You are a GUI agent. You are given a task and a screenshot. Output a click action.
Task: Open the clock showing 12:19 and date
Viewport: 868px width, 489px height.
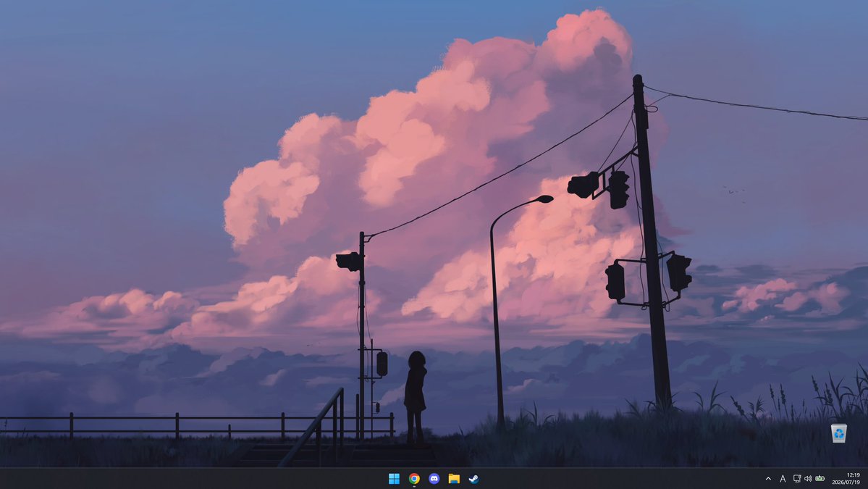pyautogui.click(x=846, y=478)
